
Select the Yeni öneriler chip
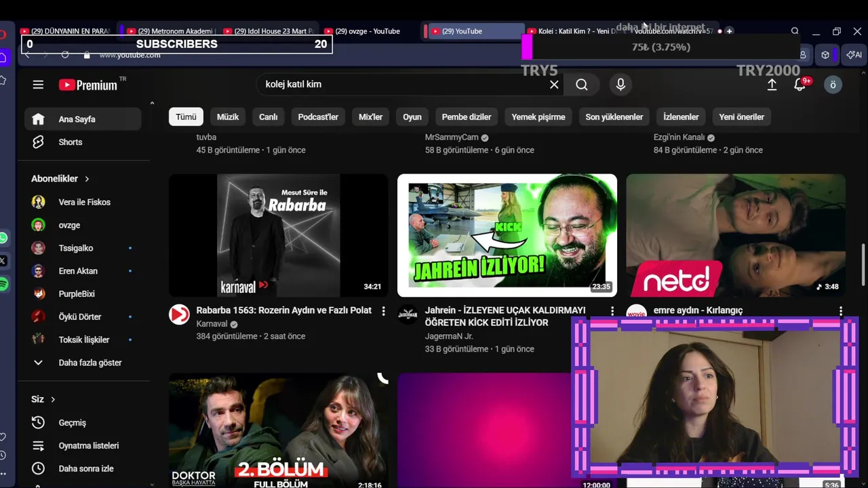point(742,117)
